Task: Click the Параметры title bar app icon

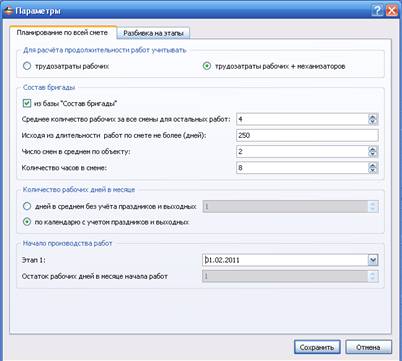Action: pyautogui.click(x=8, y=11)
